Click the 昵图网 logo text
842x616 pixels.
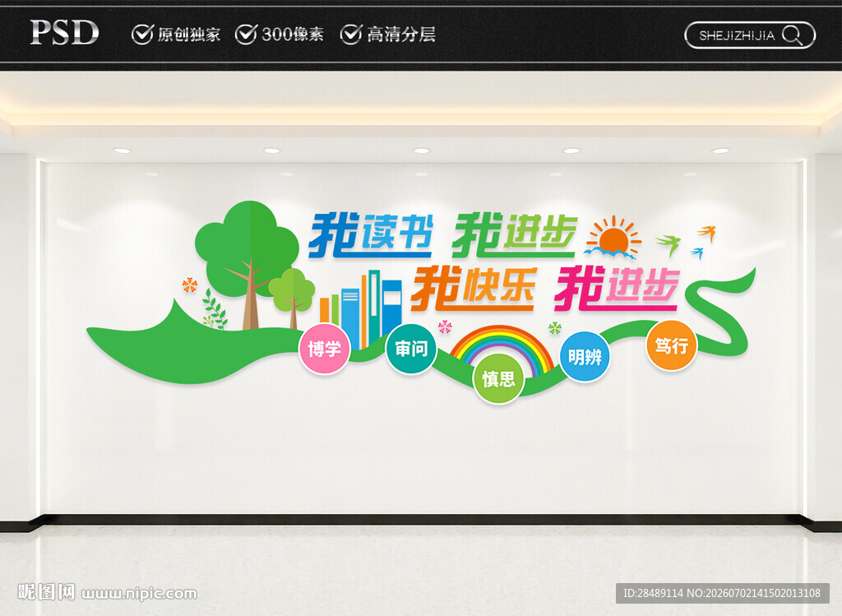click(x=46, y=592)
